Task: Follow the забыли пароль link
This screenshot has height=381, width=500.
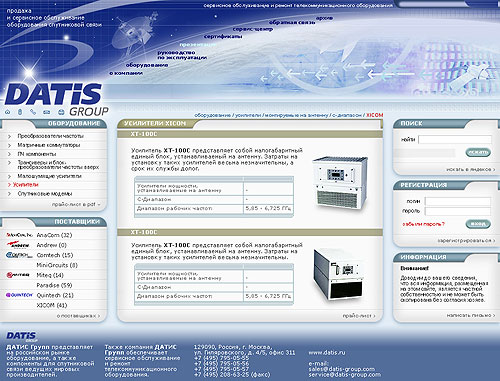Action: [423, 224]
